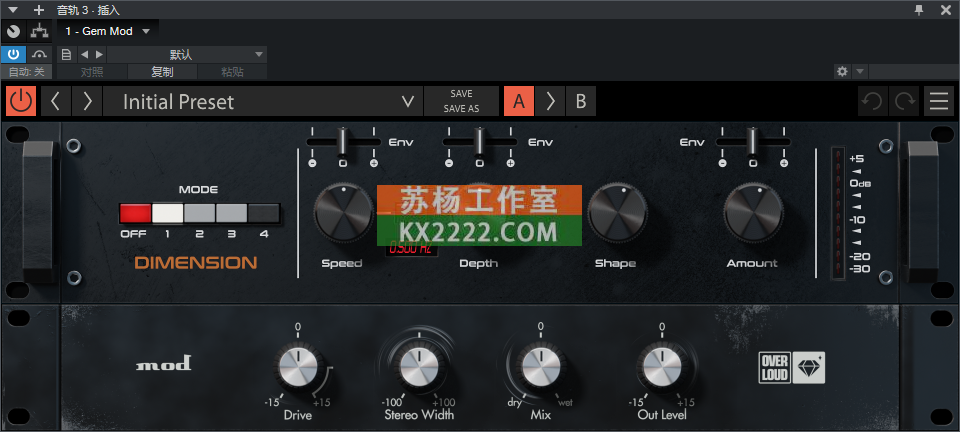The width and height of the screenshot is (960, 432).
Task: Set MODE to OFF red button
Action: (x=135, y=213)
